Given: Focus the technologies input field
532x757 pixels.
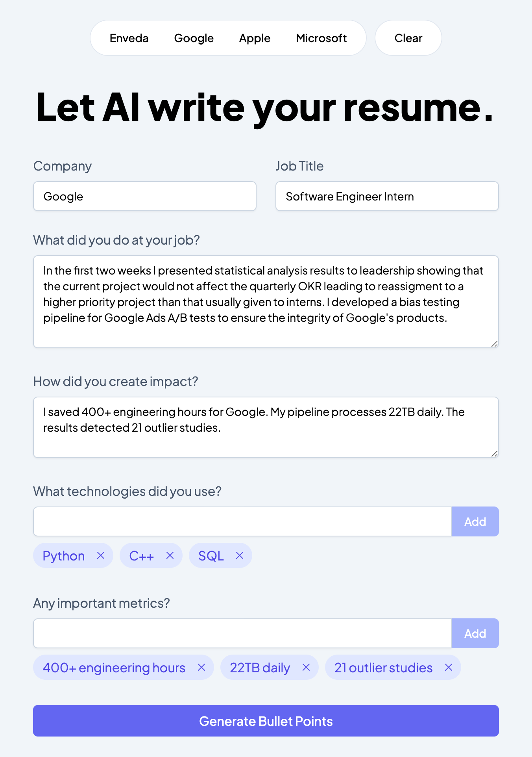Looking at the screenshot, I should [x=242, y=521].
